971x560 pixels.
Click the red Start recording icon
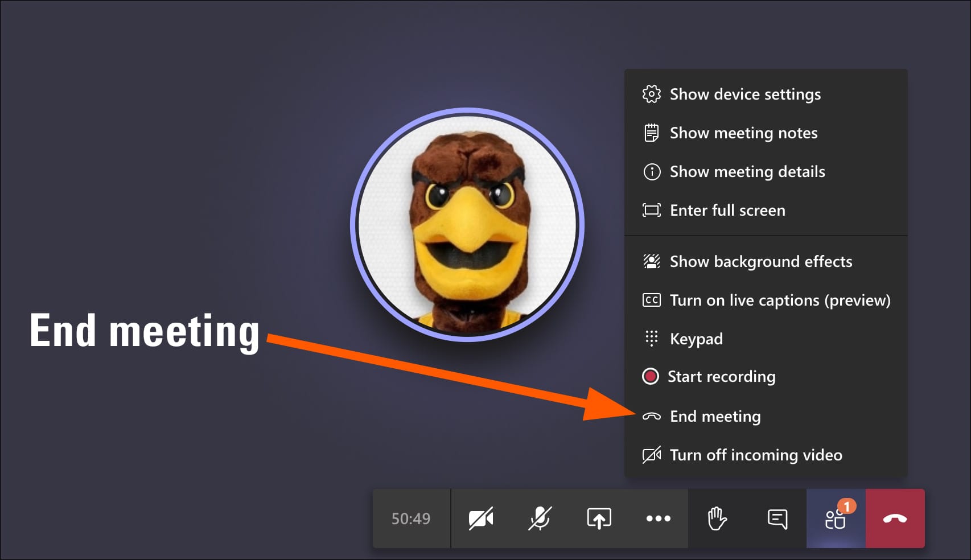[x=651, y=376]
